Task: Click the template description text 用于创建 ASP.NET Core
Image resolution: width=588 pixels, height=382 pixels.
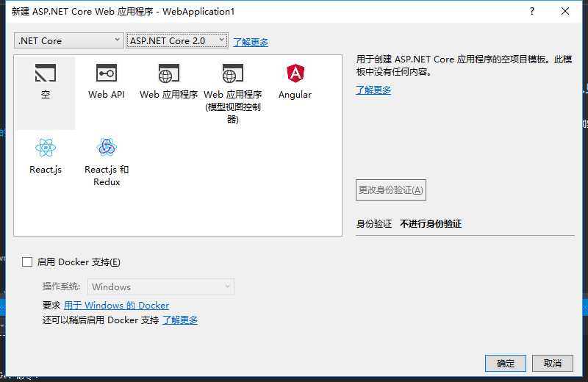Action: pyautogui.click(x=465, y=65)
